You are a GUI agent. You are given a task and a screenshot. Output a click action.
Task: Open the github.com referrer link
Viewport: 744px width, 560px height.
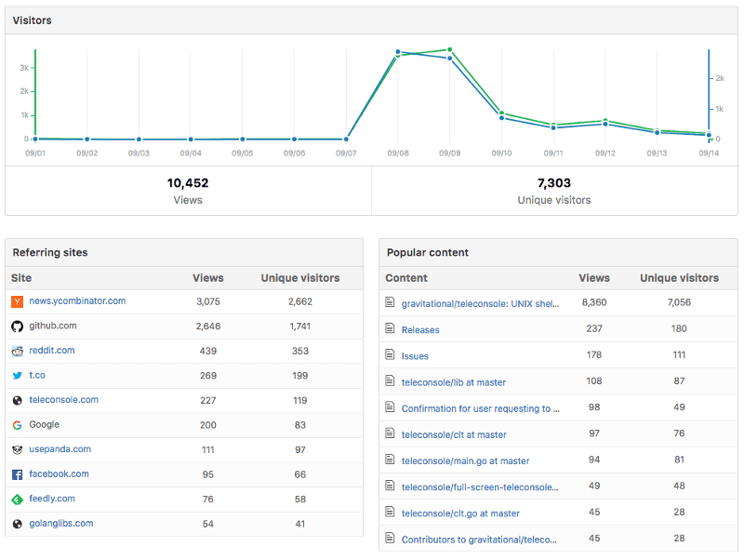[53, 327]
